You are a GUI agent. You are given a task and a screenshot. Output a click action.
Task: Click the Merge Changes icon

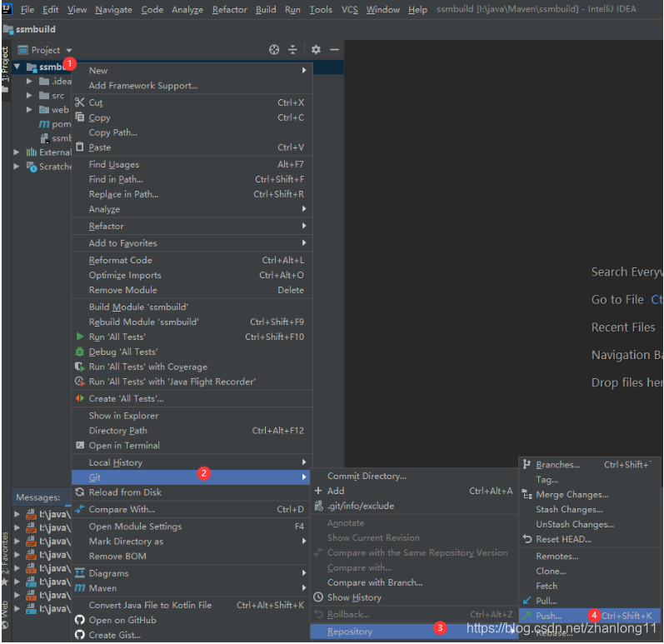point(527,495)
